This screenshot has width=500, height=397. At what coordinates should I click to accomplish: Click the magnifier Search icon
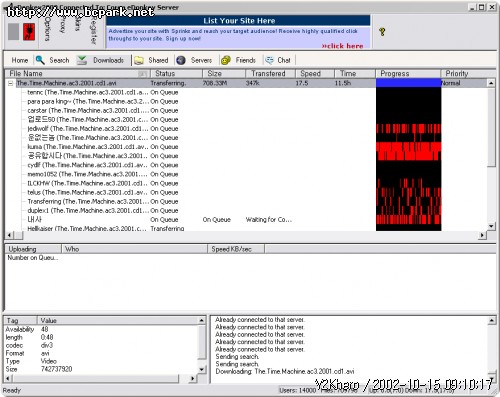[40, 60]
